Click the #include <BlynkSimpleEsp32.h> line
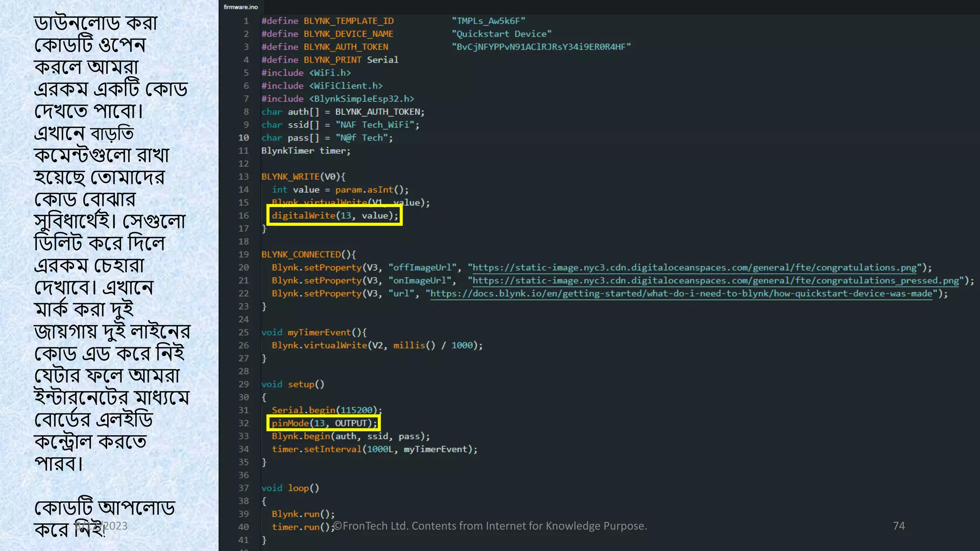 (x=337, y=99)
